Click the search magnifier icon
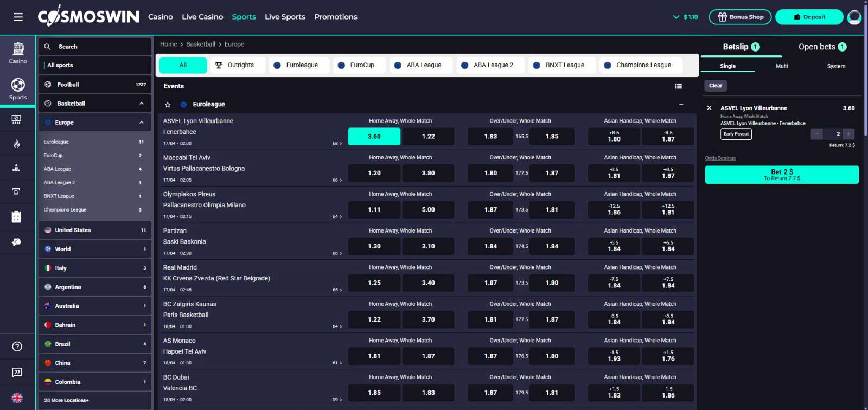Image resolution: width=868 pixels, height=410 pixels. (48, 47)
